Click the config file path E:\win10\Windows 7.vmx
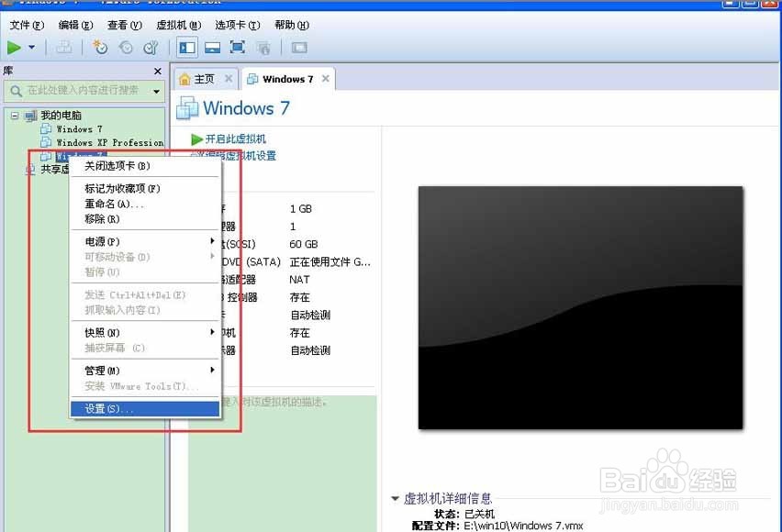 click(x=523, y=526)
